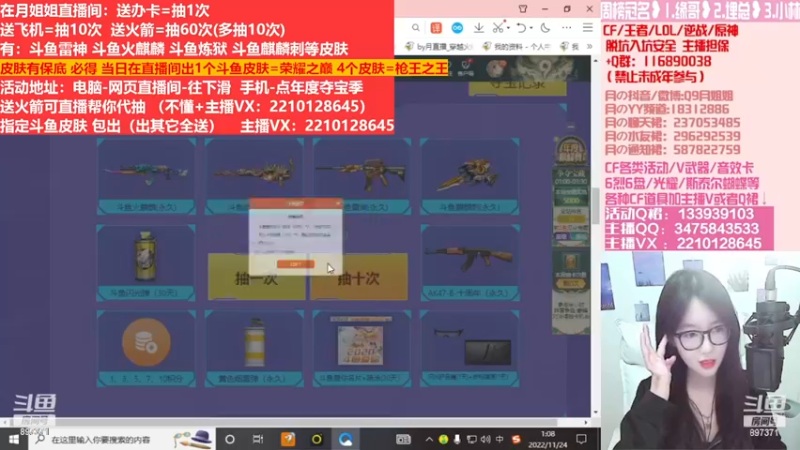Click the orange confirm button in the popup dialog

pyautogui.click(x=295, y=264)
